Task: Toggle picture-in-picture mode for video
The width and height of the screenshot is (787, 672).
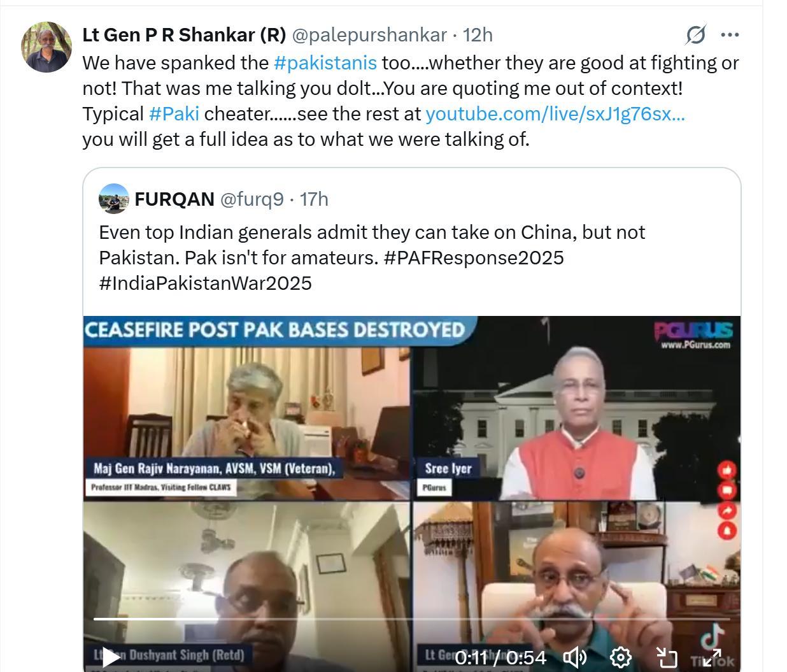Action: click(x=666, y=657)
